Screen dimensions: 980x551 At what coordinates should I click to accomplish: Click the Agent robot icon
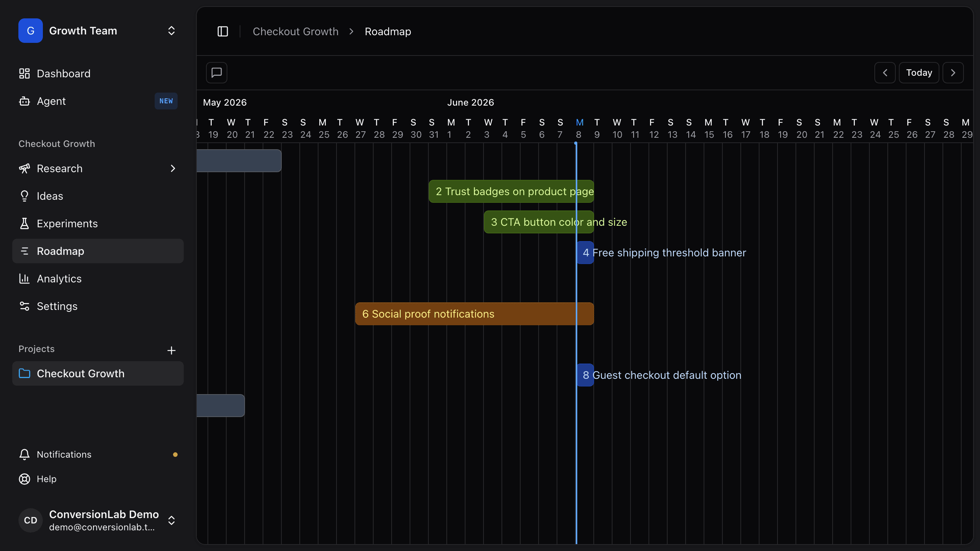24,101
